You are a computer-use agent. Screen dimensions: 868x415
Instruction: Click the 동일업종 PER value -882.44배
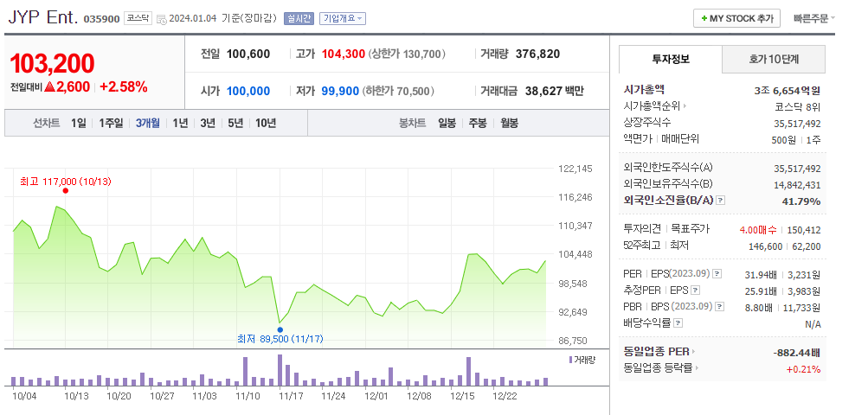coord(796,353)
